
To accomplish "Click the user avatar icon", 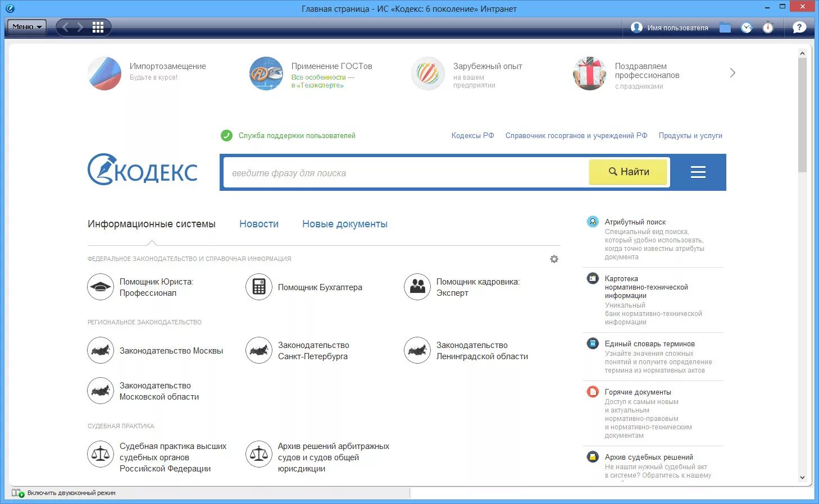I will point(636,28).
